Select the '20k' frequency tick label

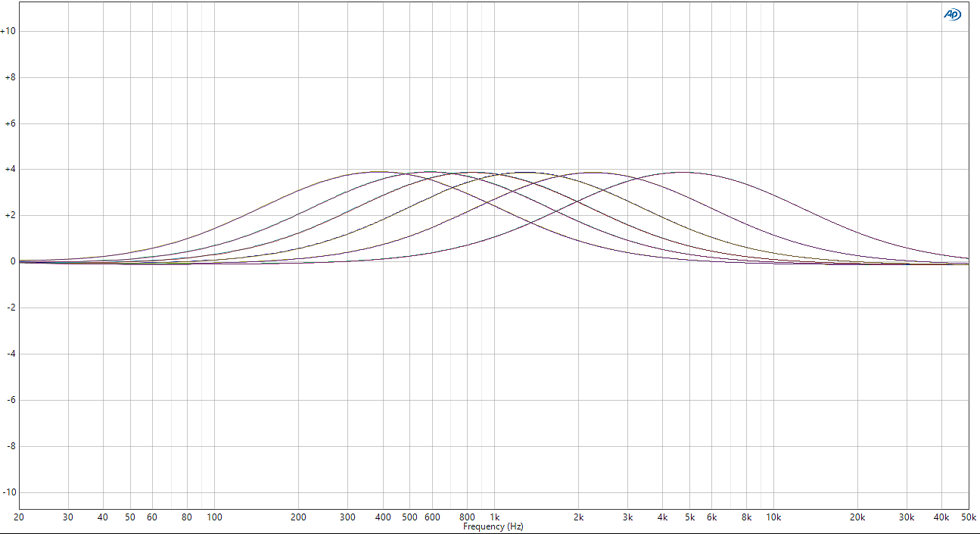click(x=857, y=517)
